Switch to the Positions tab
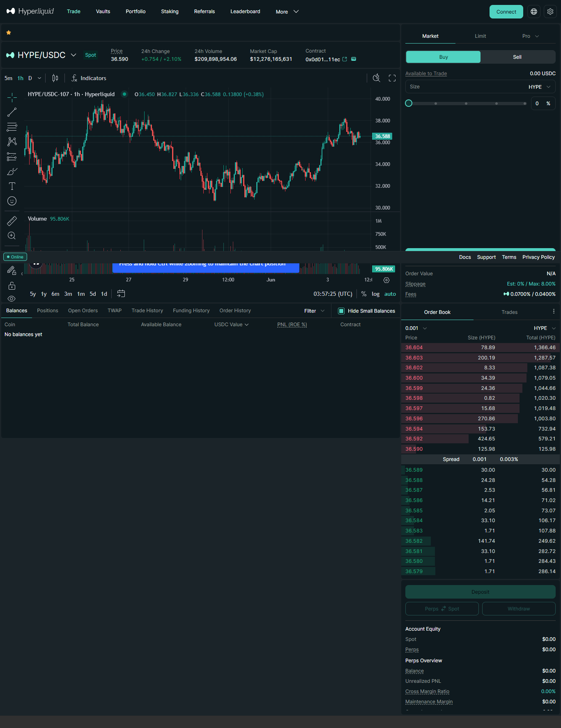Viewport: 561px width, 728px height. (x=48, y=311)
